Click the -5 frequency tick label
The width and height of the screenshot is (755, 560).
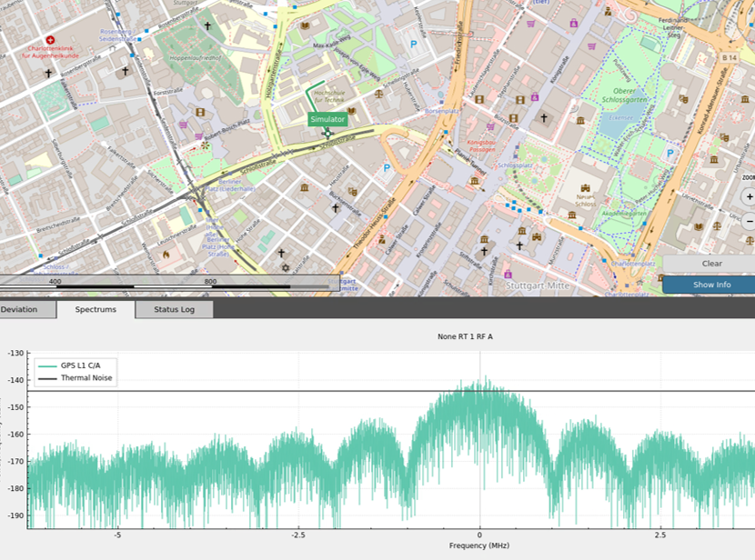tap(117, 535)
